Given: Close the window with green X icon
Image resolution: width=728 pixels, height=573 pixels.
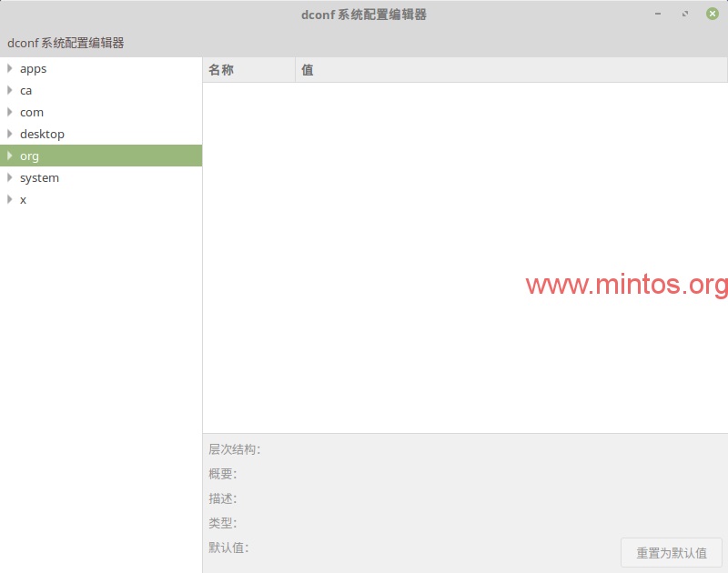Looking at the screenshot, I should (712, 14).
